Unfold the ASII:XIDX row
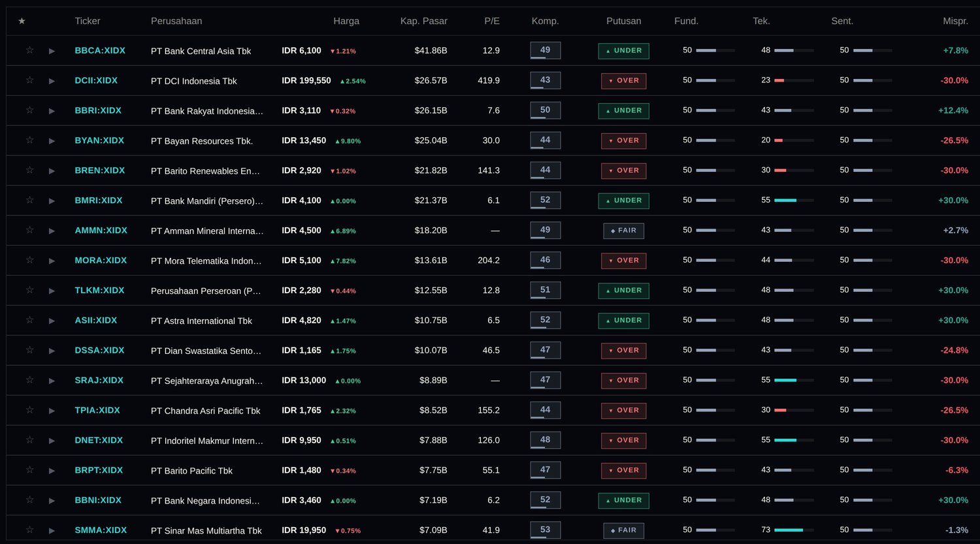This screenshot has height=544, width=980. coord(52,321)
